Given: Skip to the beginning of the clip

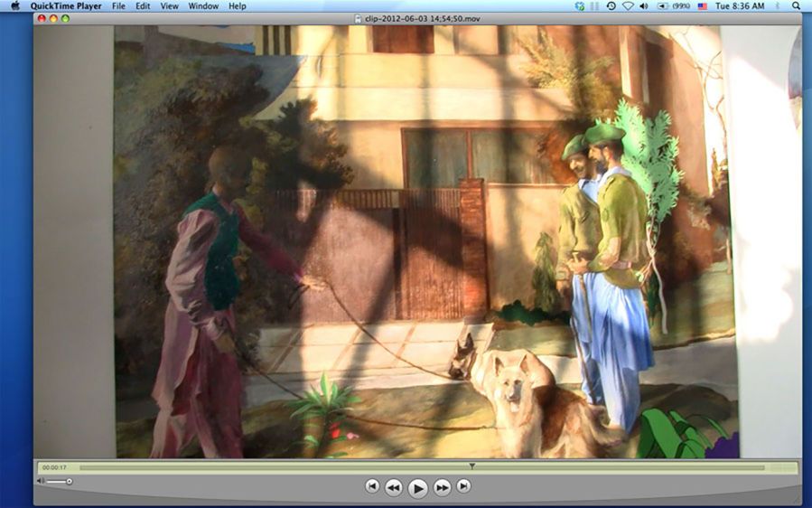Looking at the screenshot, I should click(372, 486).
